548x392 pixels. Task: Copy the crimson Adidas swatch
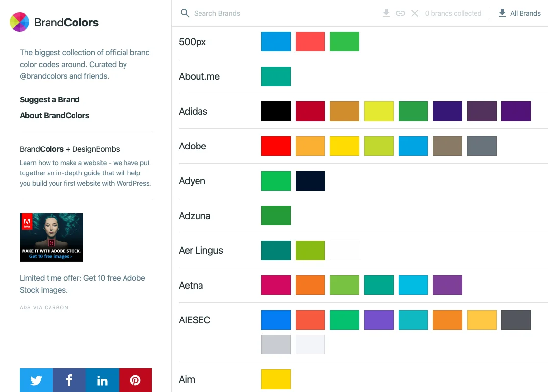[310, 111]
